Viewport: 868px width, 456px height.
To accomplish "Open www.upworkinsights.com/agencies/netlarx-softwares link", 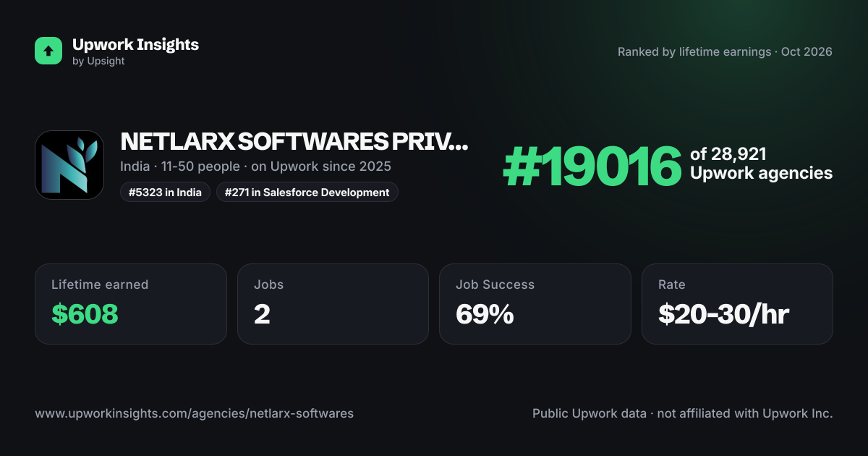I will coord(195,414).
